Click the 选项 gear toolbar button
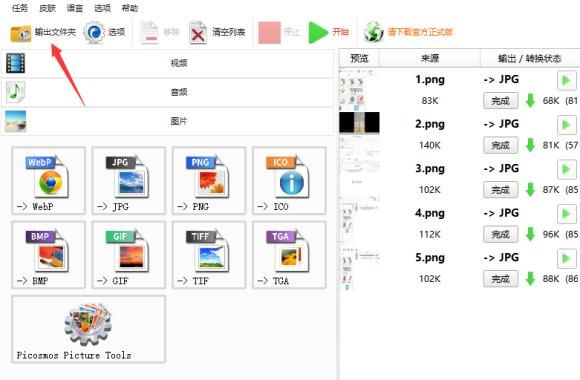Viewport: 580px width, 380px height. coord(104,32)
